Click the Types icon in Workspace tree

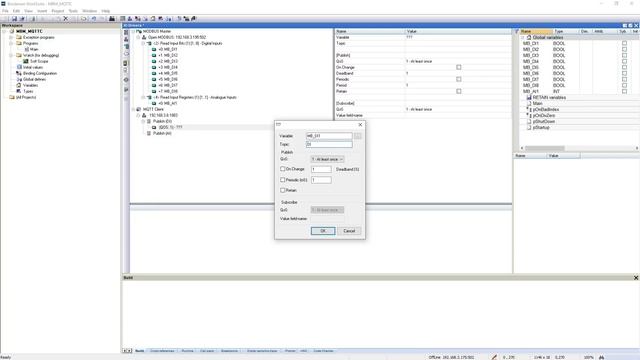pos(19,91)
